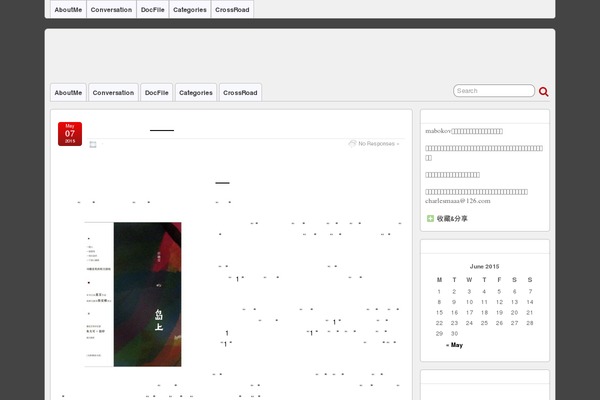Open the AboutMe tab in top bar
The width and height of the screenshot is (600, 400).
coord(68,10)
